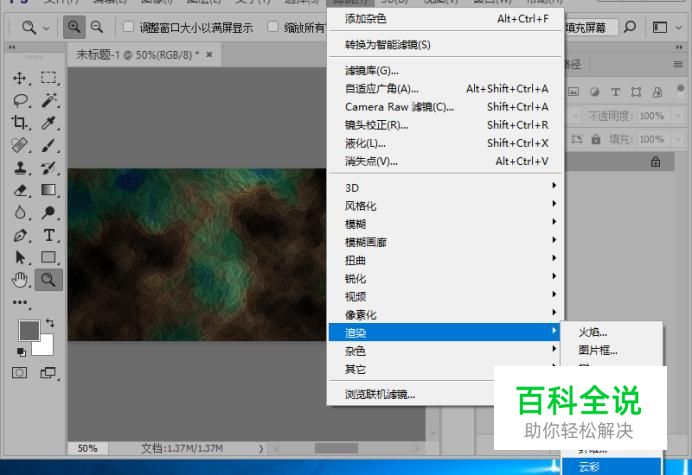This screenshot has width=692, height=475.
Task: Select the Magic Wand tool
Action: click(x=49, y=101)
